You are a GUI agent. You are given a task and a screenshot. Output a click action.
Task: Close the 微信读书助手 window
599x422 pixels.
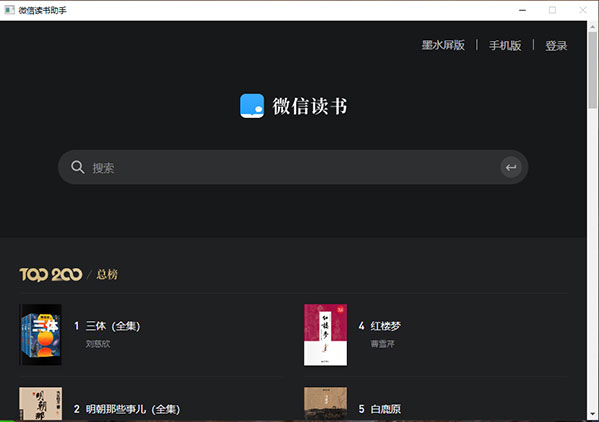click(583, 10)
